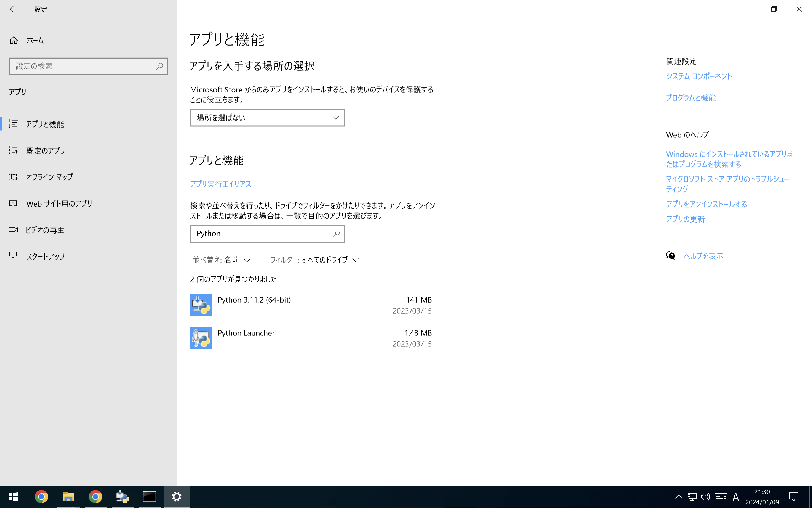
Task: Click the アプリの更新 help link
Action: point(685,219)
